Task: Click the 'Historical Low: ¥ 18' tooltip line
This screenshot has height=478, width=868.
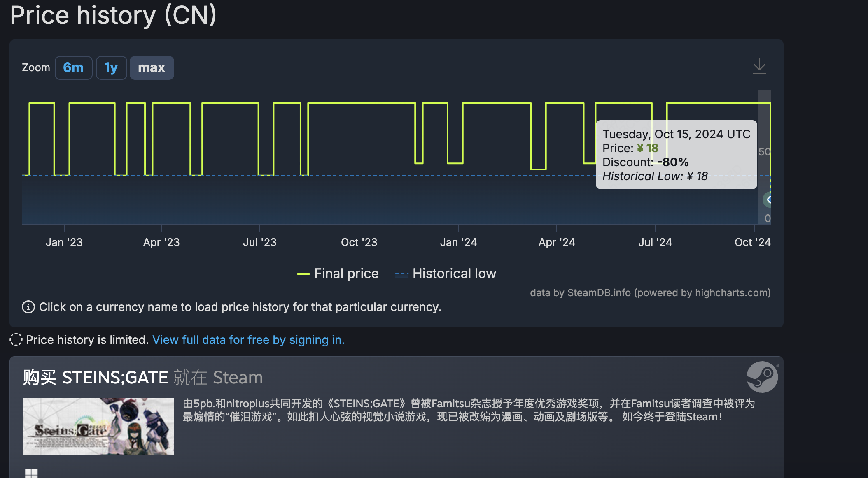Action: [655, 176]
